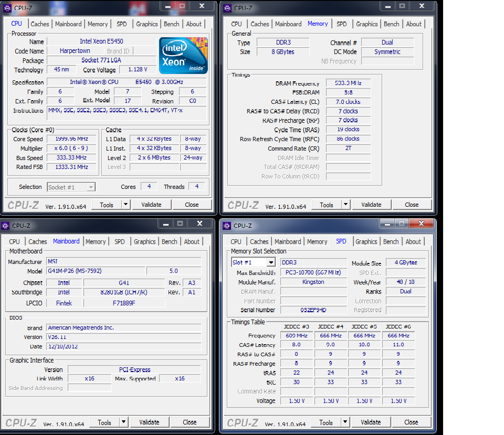Click Close button in CPU window

(x=192, y=205)
